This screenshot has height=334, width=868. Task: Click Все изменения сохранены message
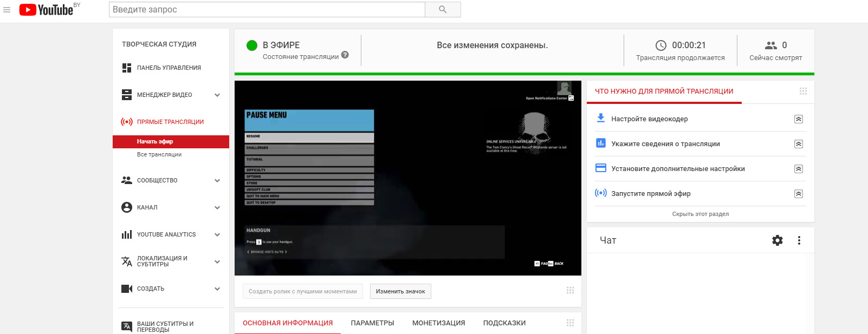[x=493, y=45]
